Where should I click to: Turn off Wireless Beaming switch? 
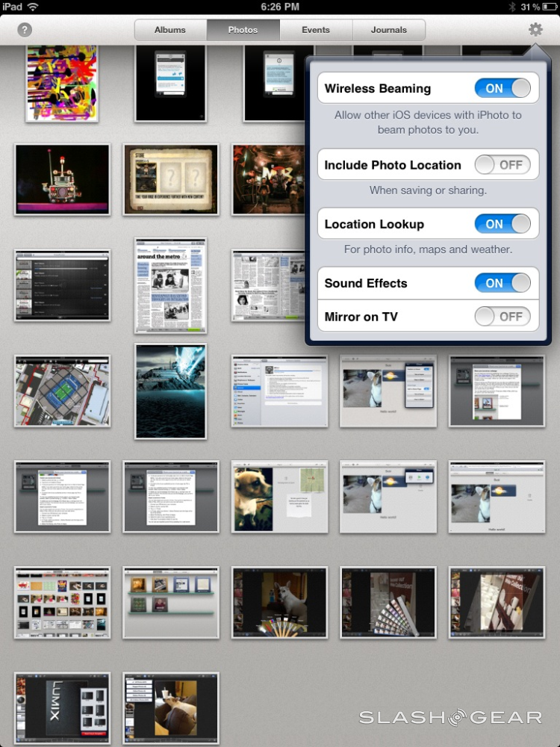tap(503, 88)
